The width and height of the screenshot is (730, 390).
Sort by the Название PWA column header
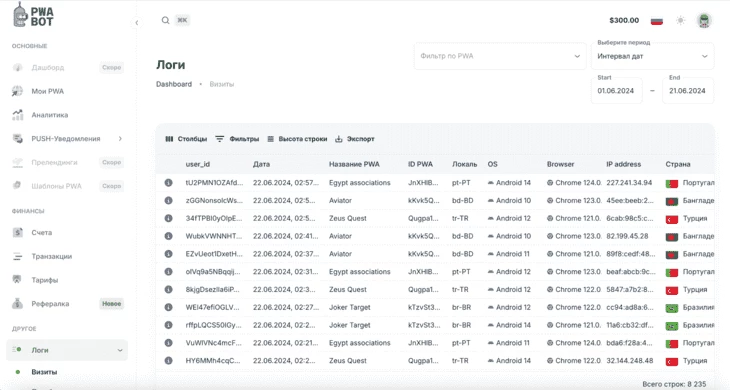click(354, 164)
